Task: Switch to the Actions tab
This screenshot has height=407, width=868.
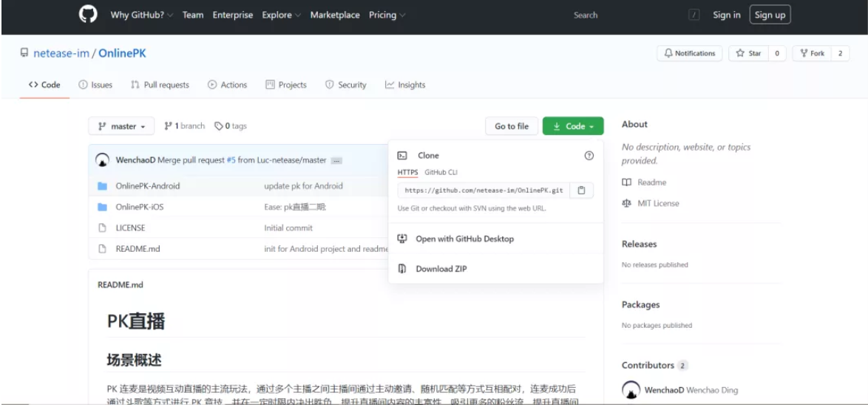Action: click(228, 85)
